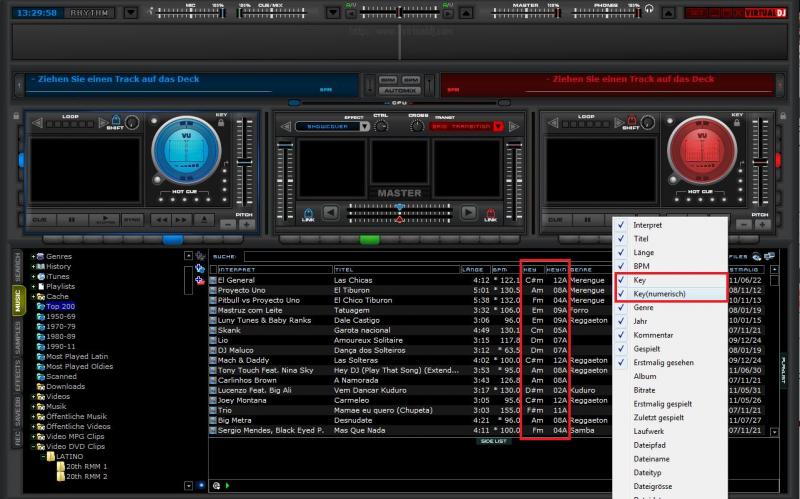Screen dimensions: 800x499
Task: Uncheck the Länge column option
Action: coord(671,253)
